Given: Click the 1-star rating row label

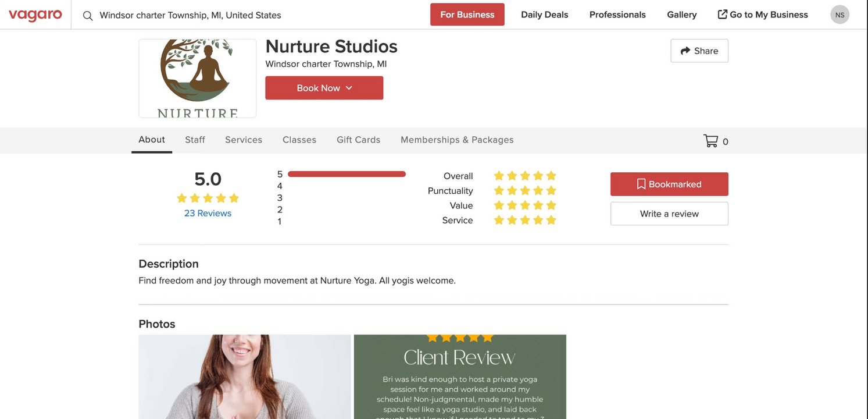Looking at the screenshot, I should click(280, 221).
